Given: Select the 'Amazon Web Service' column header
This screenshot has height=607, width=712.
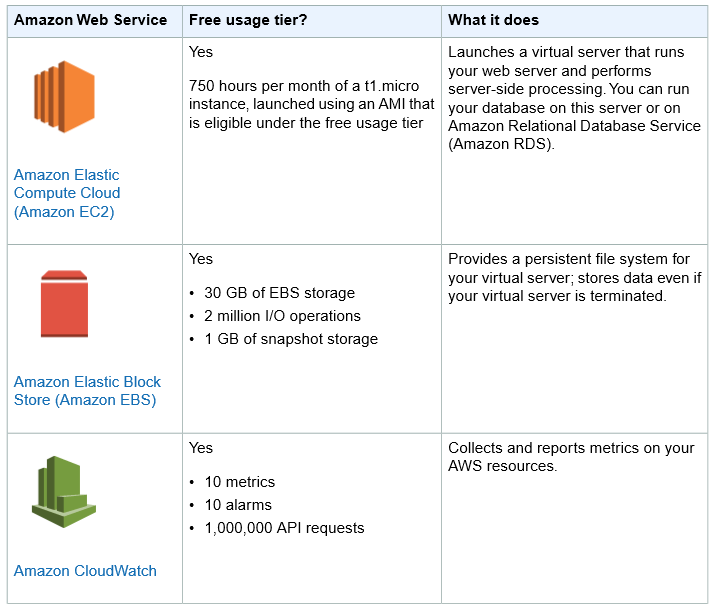Looking at the screenshot, I should [x=90, y=20].
